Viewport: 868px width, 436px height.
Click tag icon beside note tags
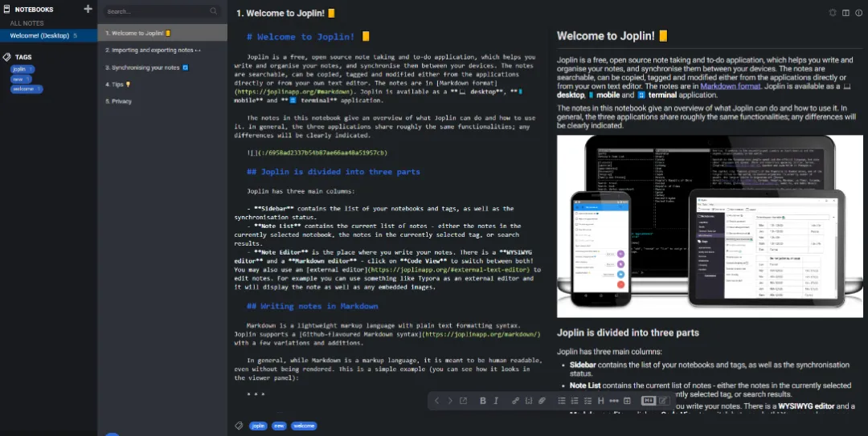[x=240, y=426]
